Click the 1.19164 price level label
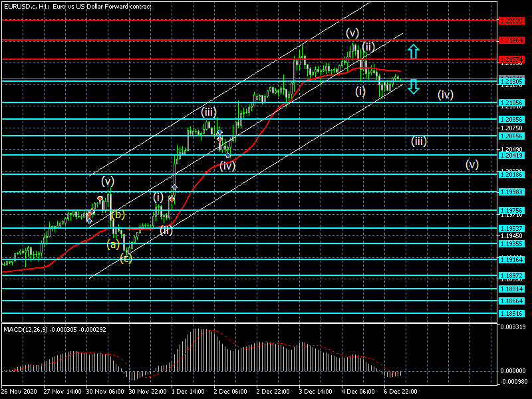Image resolution: width=532 pixels, height=399 pixels. pos(511,260)
